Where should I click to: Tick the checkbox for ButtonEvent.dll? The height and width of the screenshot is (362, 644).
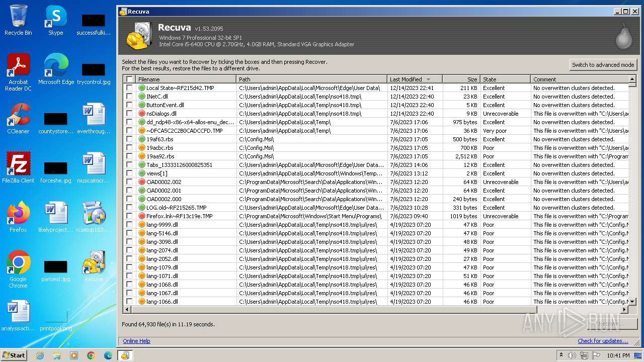click(129, 105)
